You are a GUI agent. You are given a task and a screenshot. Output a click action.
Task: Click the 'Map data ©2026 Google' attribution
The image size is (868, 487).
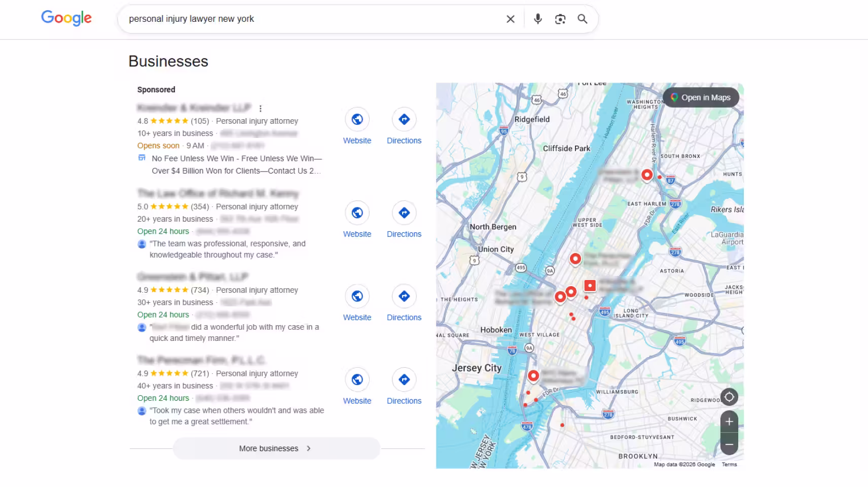[684, 464]
